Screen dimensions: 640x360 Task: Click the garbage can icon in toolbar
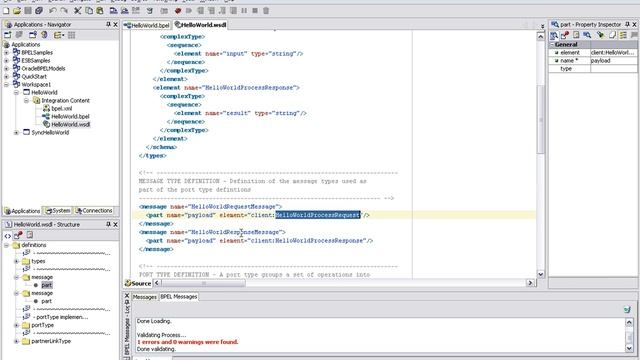[266, 11]
